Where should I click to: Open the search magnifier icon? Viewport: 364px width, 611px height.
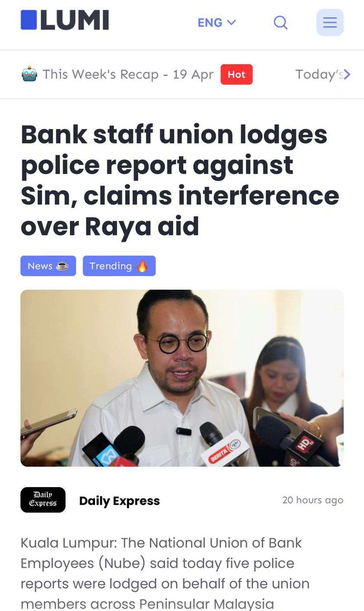click(281, 22)
